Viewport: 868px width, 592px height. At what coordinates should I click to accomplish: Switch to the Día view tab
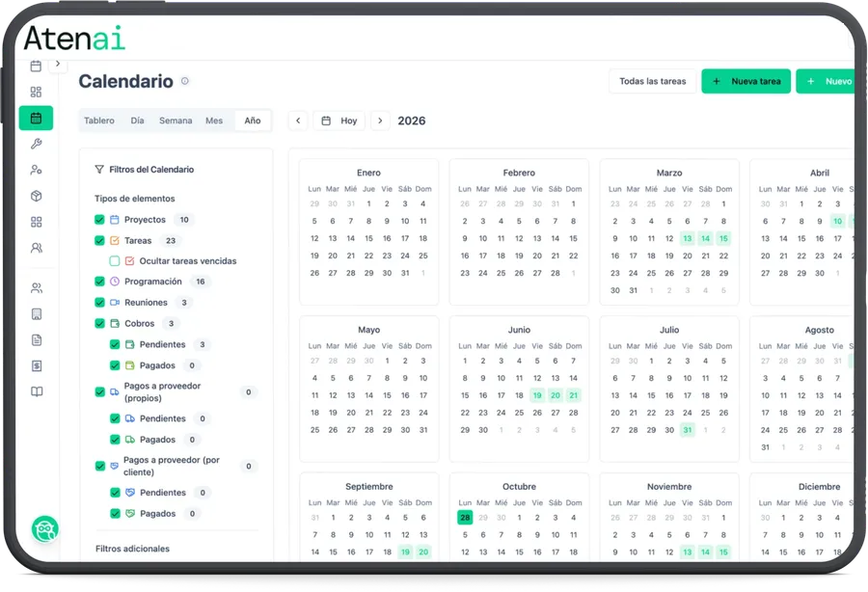137,121
